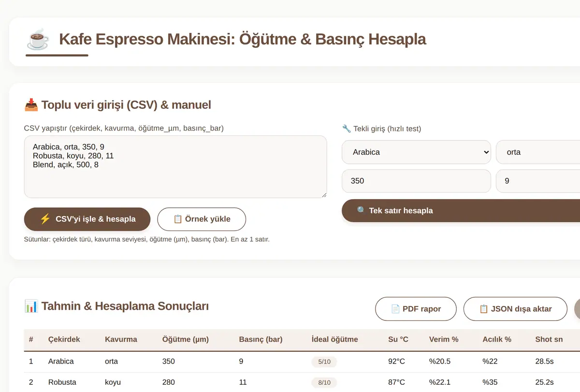Click JSON dışa aktar button
The image size is (580, 392).
click(515, 309)
